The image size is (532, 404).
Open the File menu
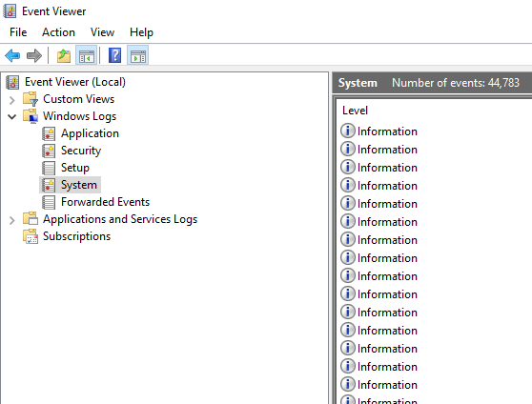pos(18,32)
